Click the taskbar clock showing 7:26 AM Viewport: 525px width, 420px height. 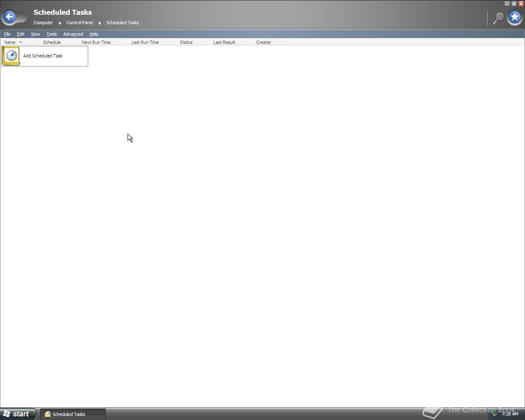[510, 414]
